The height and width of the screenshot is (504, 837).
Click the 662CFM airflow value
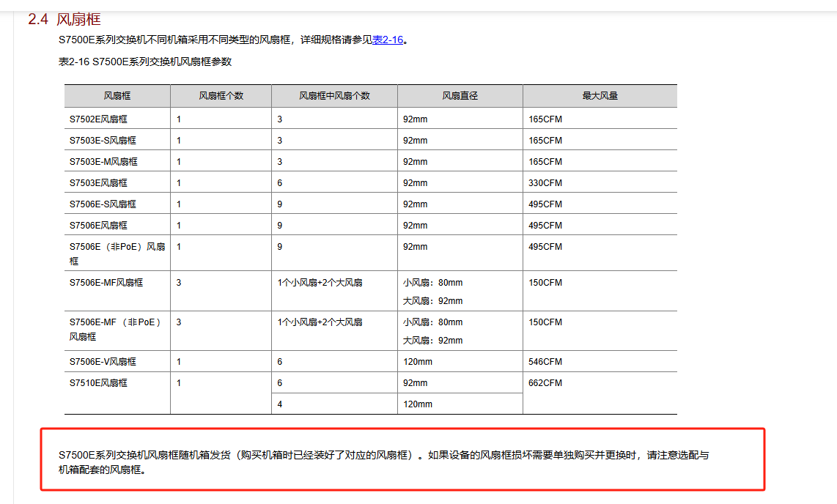[545, 383]
